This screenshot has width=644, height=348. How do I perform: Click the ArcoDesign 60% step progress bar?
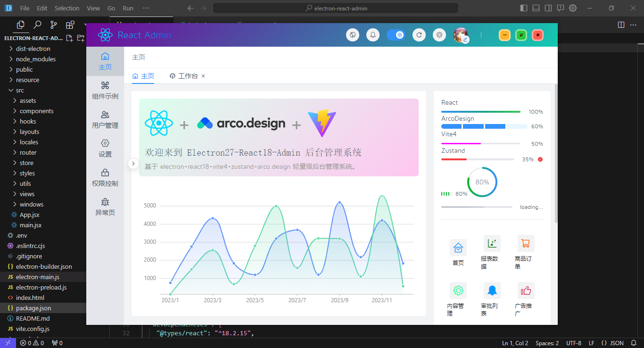pyautogui.click(x=484, y=126)
